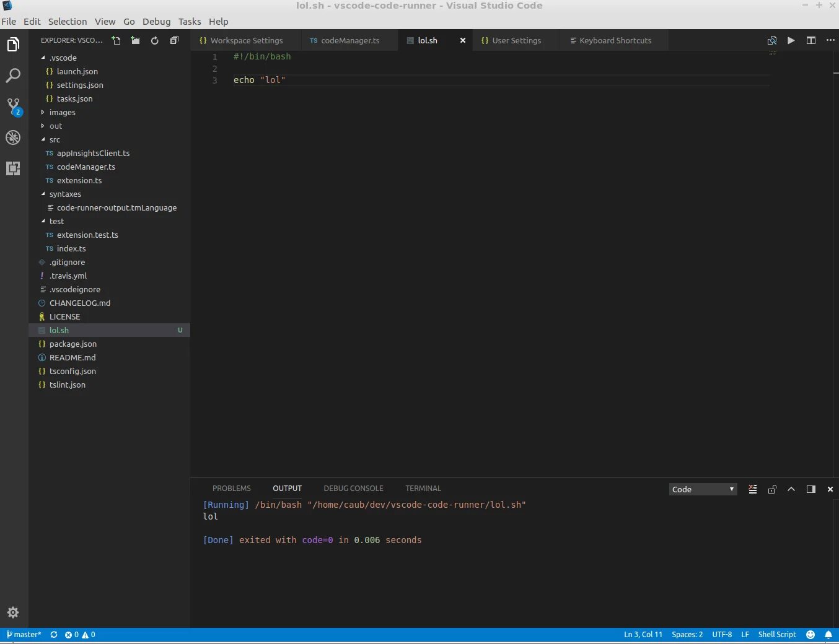This screenshot has width=839, height=644.
Task: Open settings.json in Explorer
Action: tap(109, 85)
